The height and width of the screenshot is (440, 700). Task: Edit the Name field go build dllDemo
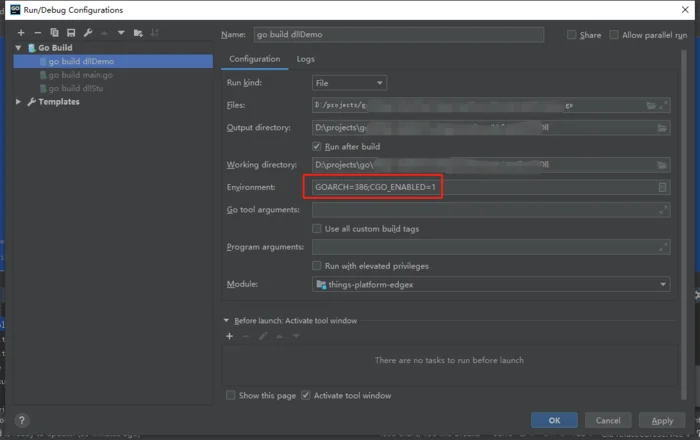coord(398,34)
